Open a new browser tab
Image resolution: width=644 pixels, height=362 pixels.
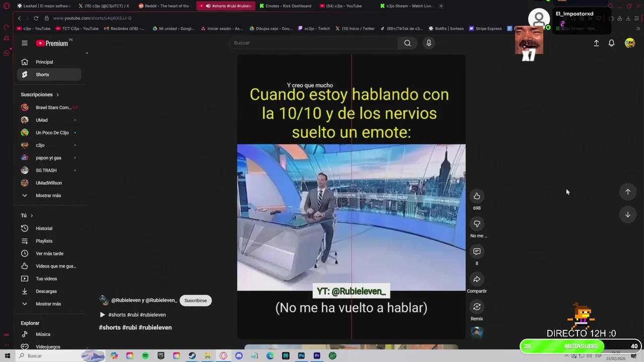pos(441,6)
